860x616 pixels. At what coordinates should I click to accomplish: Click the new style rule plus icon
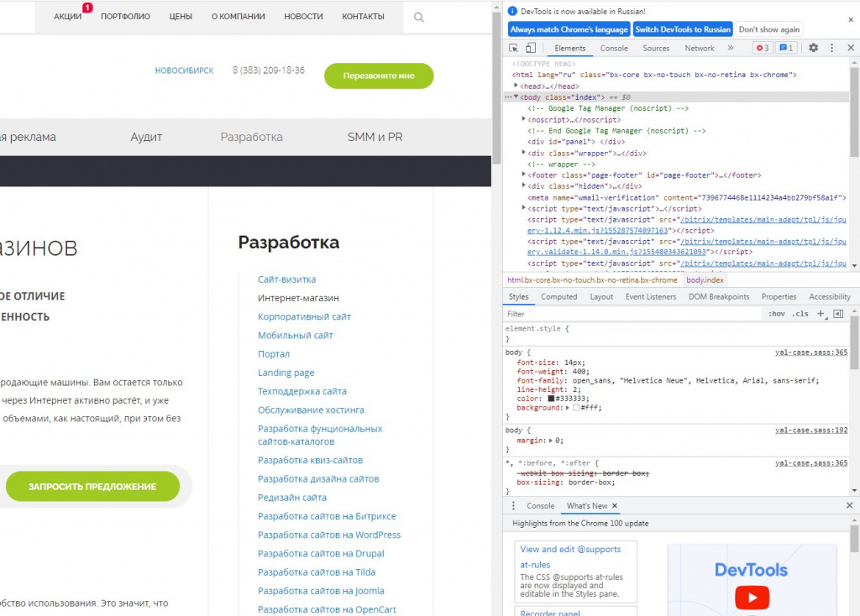821,314
